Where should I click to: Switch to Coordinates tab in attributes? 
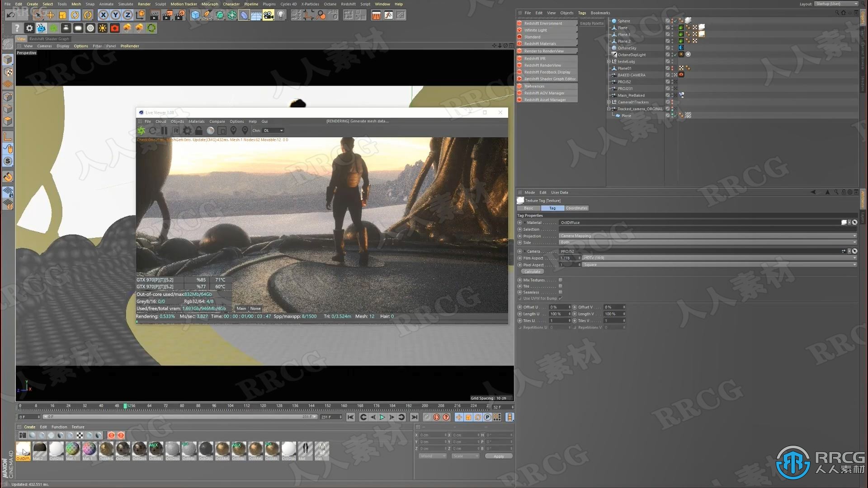tap(576, 208)
